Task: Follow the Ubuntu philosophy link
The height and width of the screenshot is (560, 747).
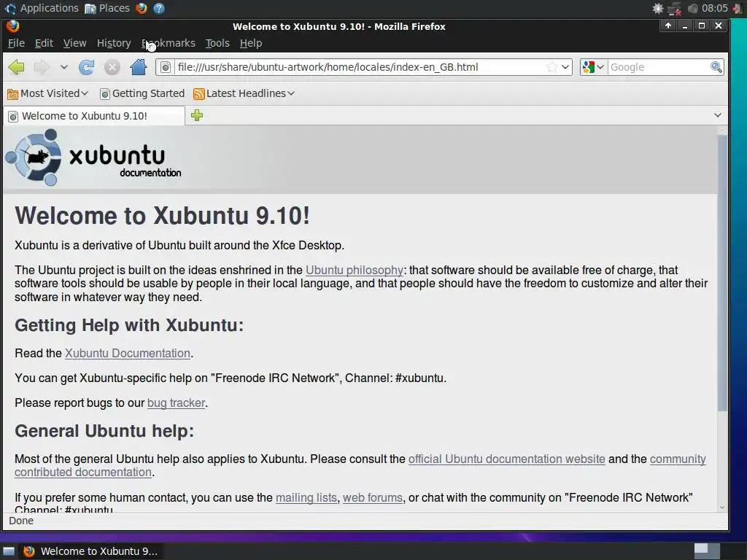Action: click(355, 271)
